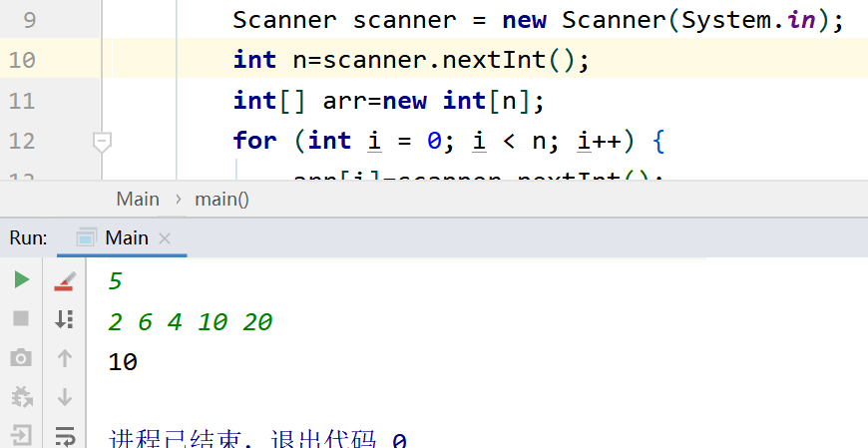Clear console with the red eraser icon
The image size is (868, 448).
65,280
